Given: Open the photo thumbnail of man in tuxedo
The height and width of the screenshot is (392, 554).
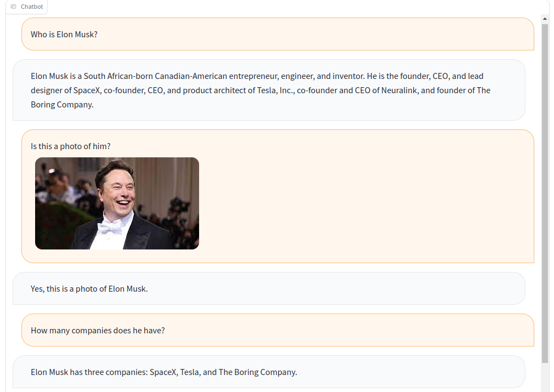Looking at the screenshot, I should pyautogui.click(x=117, y=203).
